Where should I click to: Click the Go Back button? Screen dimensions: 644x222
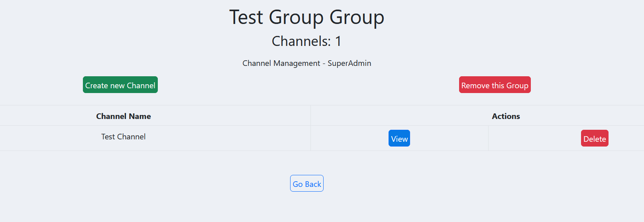click(307, 183)
